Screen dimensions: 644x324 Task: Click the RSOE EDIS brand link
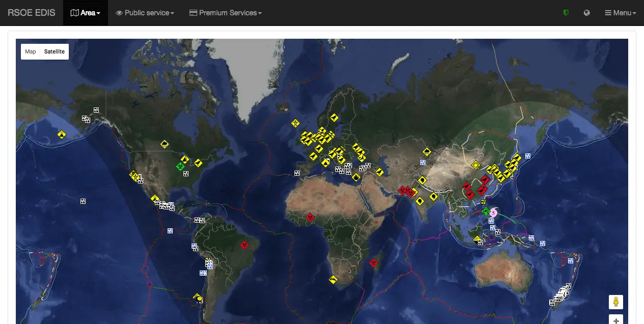point(32,13)
